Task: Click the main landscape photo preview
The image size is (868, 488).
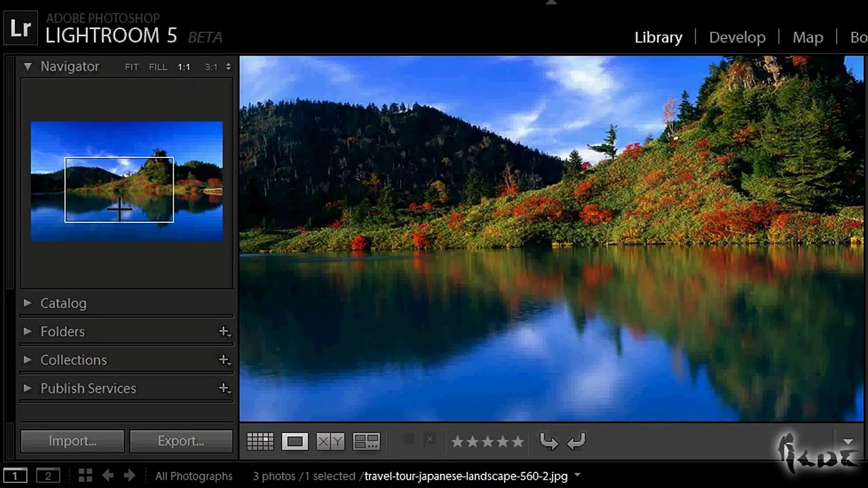Action: pos(551,239)
